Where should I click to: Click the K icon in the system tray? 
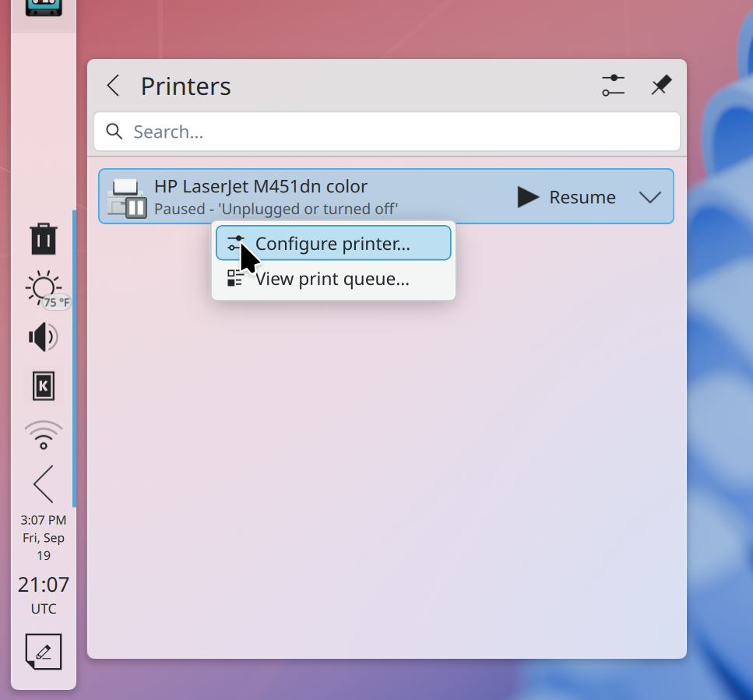pyautogui.click(x=44, y=385)
